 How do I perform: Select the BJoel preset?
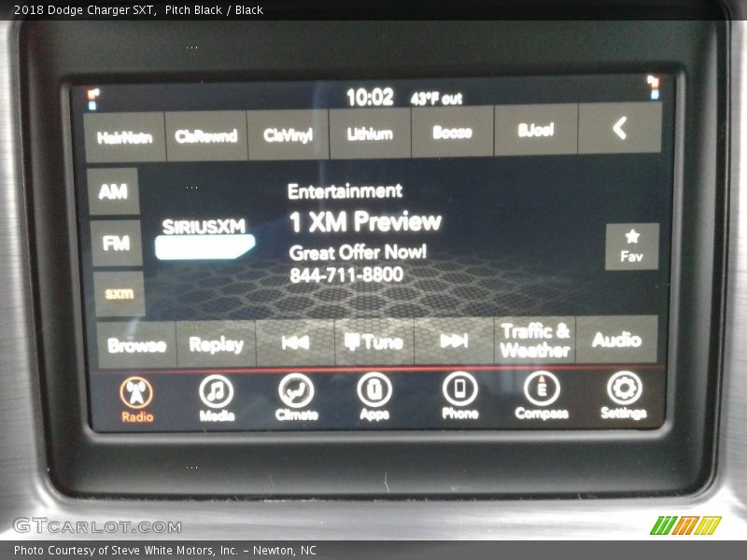click(x=536, y=130)
